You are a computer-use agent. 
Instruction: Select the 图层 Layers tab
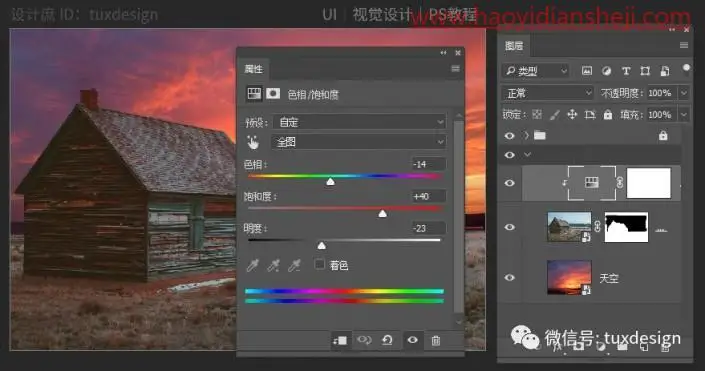514,45
